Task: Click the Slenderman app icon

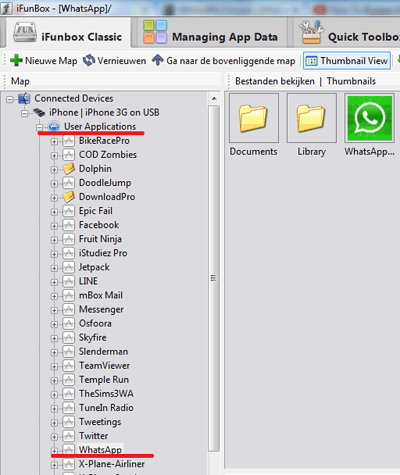Action: click(x=68, y=351)
